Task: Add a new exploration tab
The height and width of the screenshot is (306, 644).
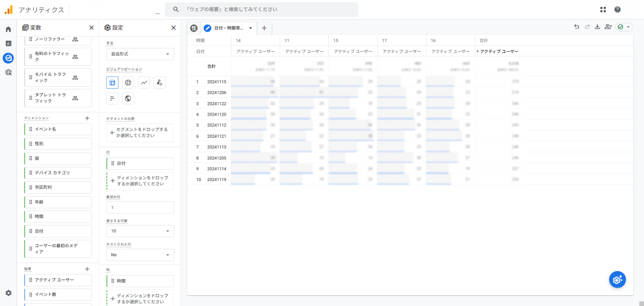Action: (x=264, y=28)
